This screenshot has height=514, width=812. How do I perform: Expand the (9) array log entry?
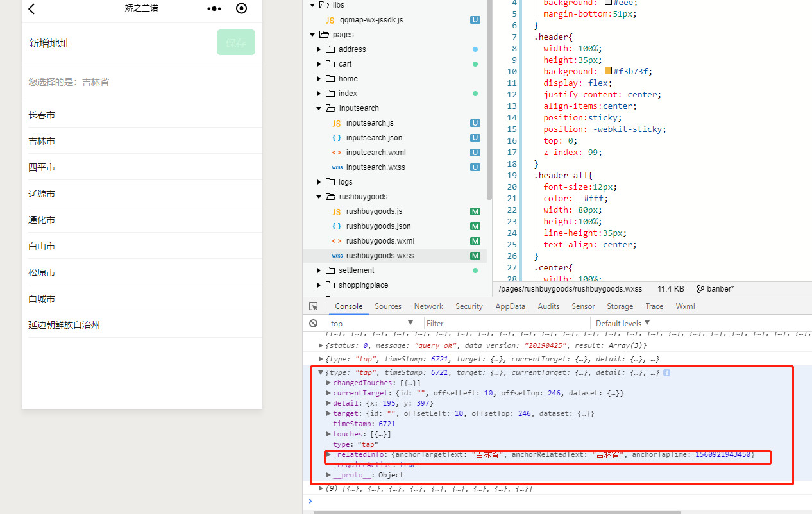(x=321, y=488)
